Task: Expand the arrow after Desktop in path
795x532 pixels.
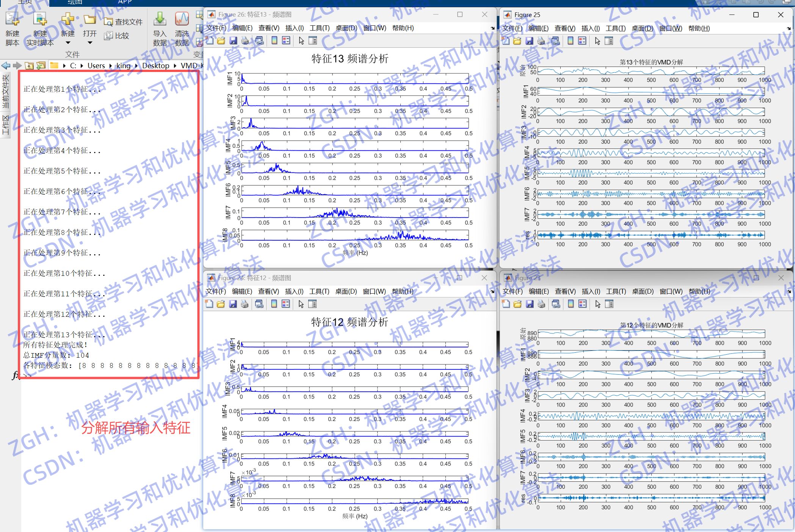Action: [x=175, y=66]
